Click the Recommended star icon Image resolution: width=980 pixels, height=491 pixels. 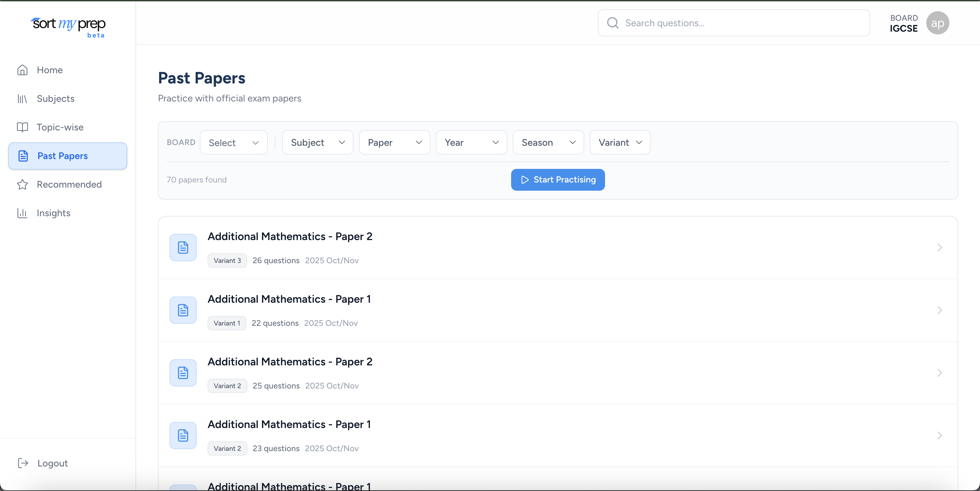[22, 184]
